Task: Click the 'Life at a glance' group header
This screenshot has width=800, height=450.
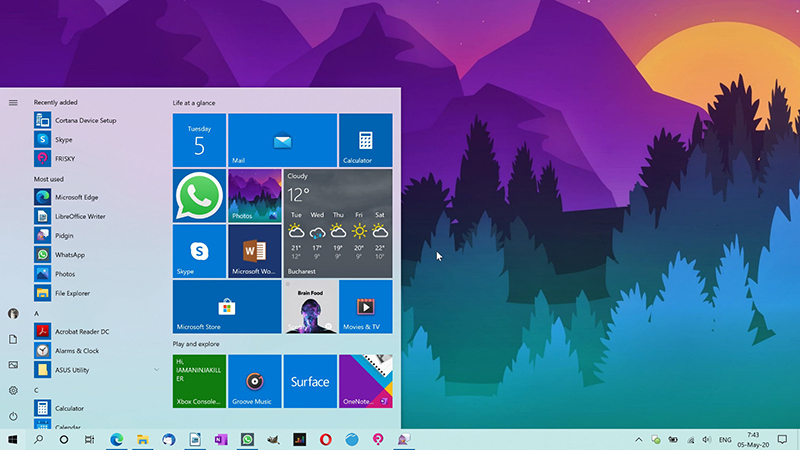Action: 194,103
